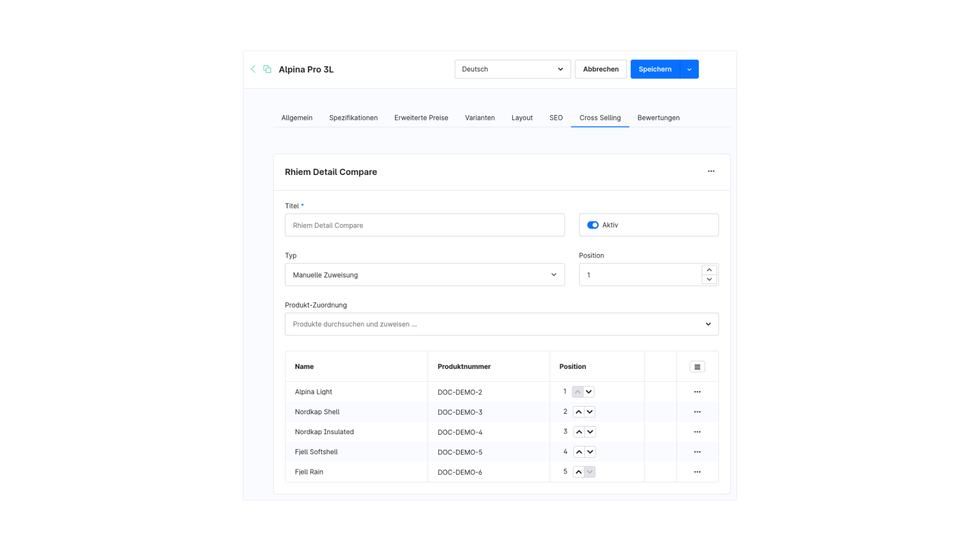Open the Typ Manuelle Zuweisung dropdown
The image size is (980, 551).
coord(425,274)
